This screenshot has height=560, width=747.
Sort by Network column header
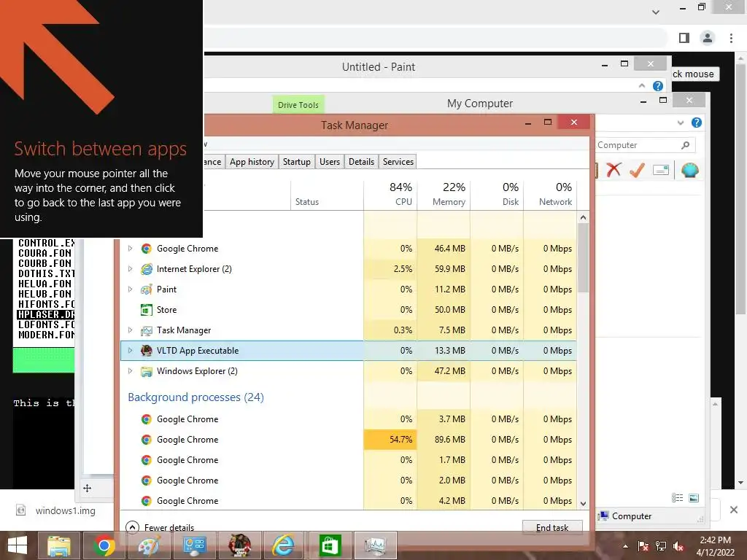[x=550, y=194]
